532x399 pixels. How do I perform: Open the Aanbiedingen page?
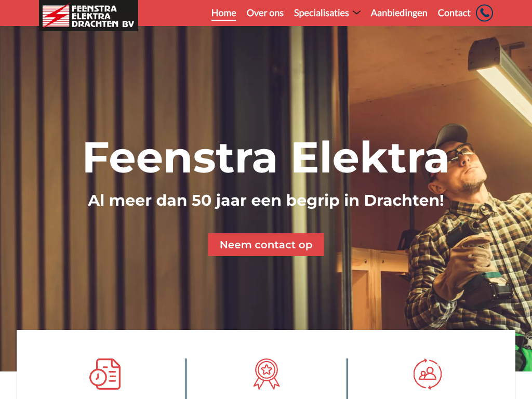398,13
